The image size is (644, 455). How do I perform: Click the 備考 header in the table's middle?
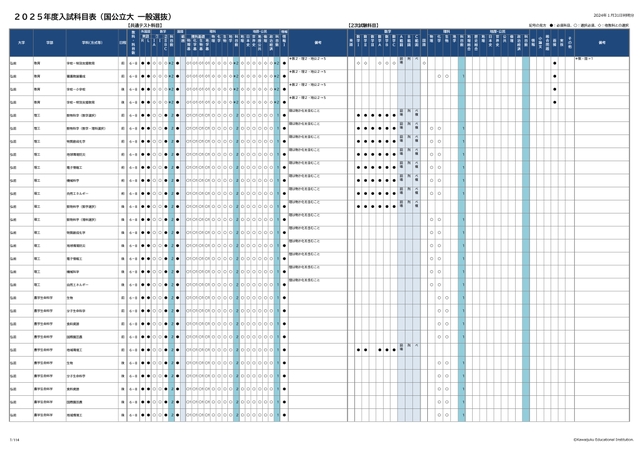[317, 43]
